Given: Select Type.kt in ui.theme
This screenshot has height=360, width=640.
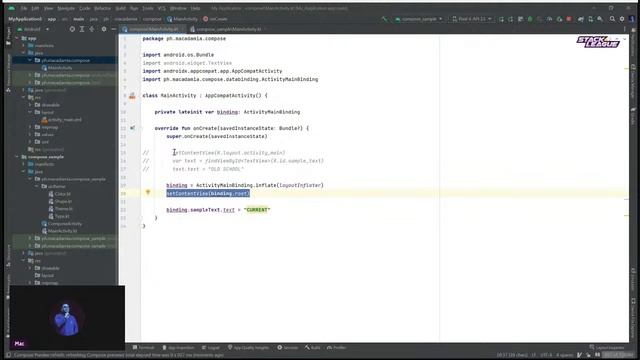Looking at the screenshot, I should pos(59,216).
